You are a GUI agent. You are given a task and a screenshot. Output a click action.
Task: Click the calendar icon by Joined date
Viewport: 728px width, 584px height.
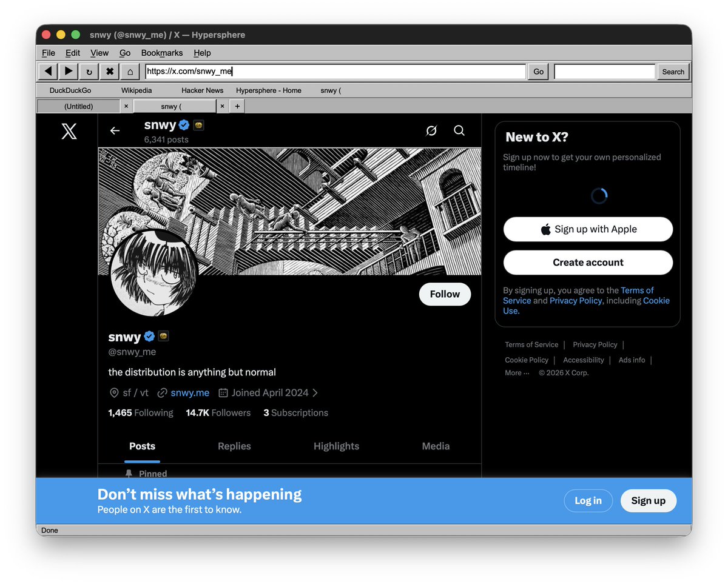coord(223,393)
